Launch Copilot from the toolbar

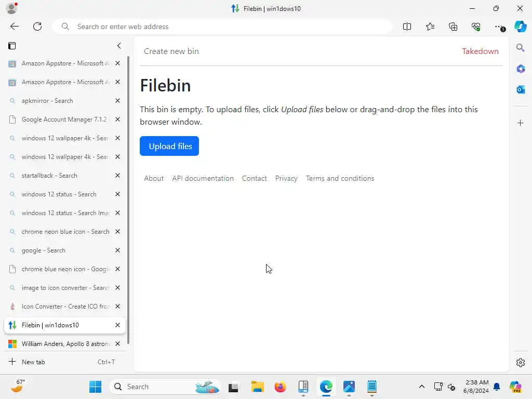tap(521, 26)
